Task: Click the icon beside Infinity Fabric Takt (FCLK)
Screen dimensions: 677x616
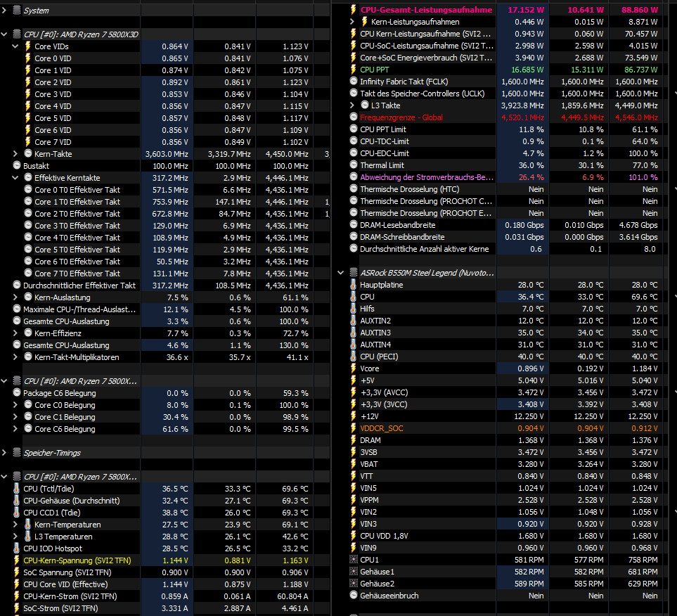Action: [353, 81]
